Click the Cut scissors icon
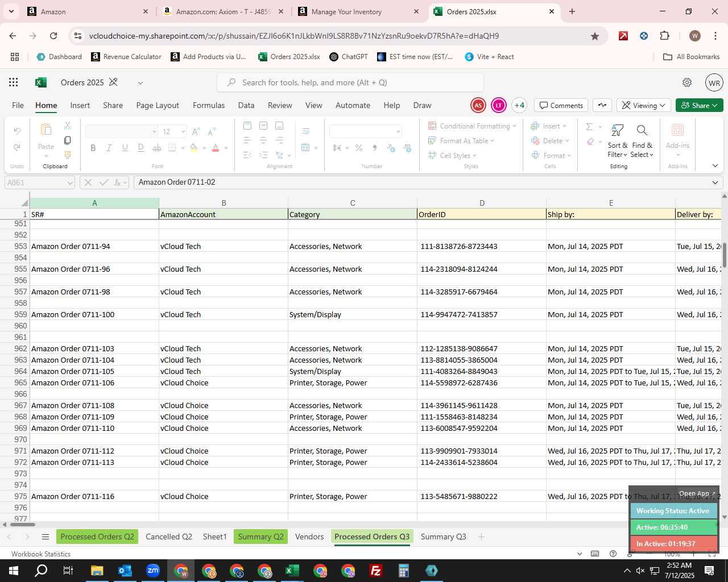The height and width of the screenshot is (582, 728). pyautogui.click(x=68, y=125)
